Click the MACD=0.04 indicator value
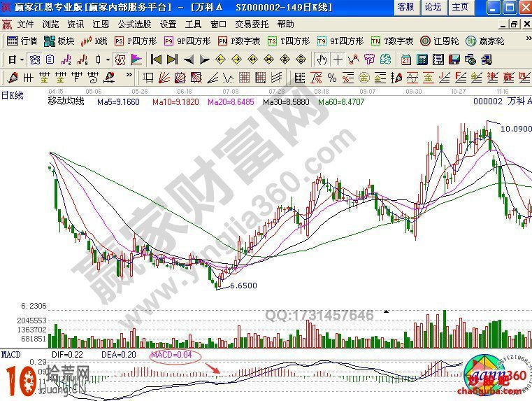 (x=172, y=355)
